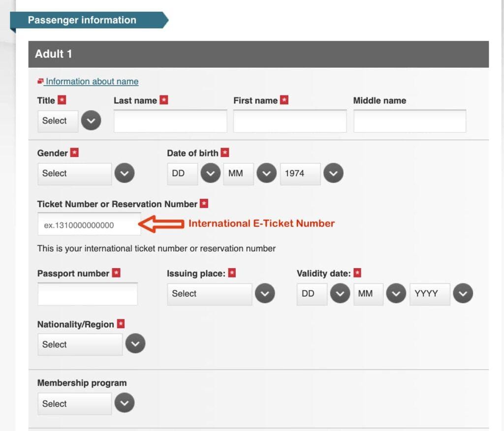Click the Gender dropdown arrow button
Screen dimensions: 504x431
125,173
